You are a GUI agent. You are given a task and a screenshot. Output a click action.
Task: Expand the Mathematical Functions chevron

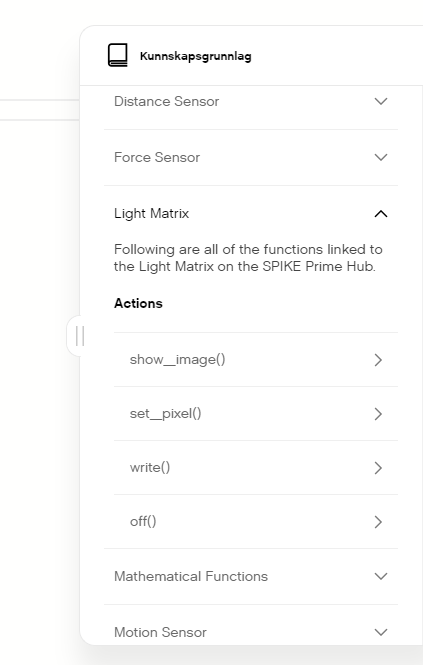click(381, 576)
